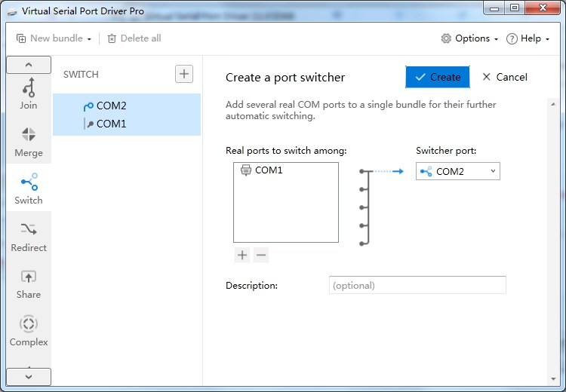This screenshot has width=566, height=392.
Task: Click Delete all in the toolbar
Action: pyautogui.click(x=134, y=38)
